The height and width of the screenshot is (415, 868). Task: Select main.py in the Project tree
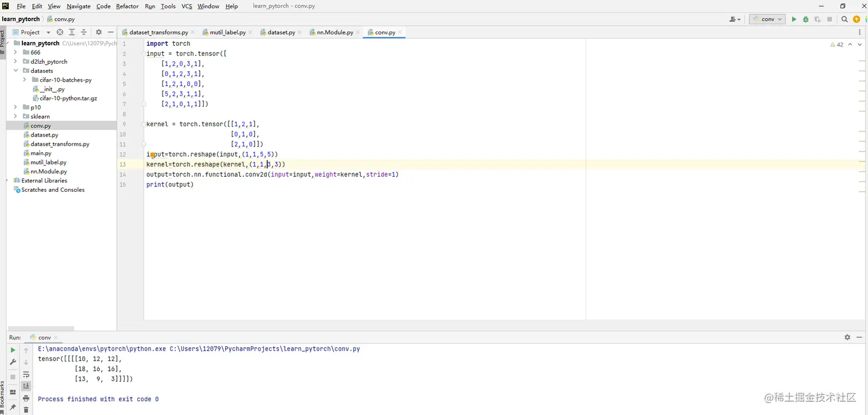(41, 153)
